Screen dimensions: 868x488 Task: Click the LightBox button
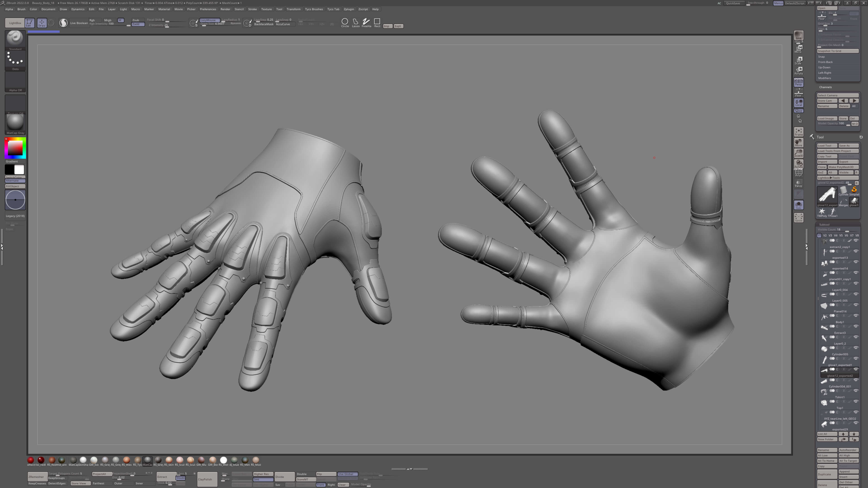coord(15,23)
